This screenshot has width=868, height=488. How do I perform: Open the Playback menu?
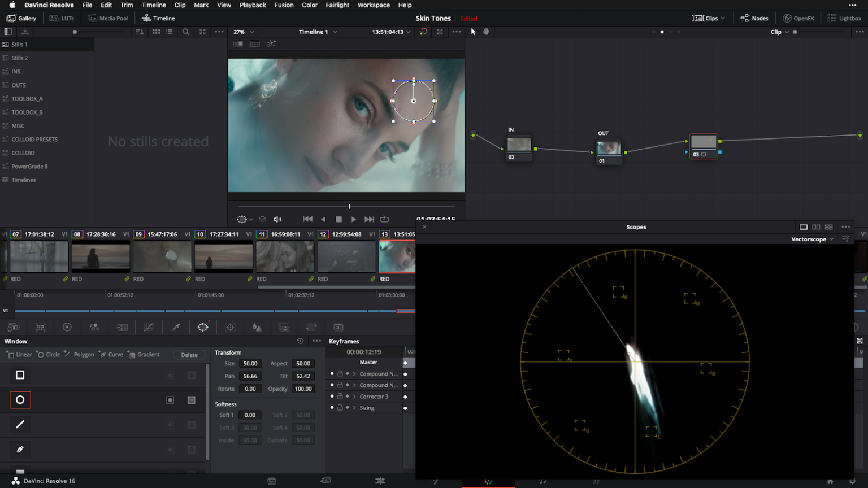coord(253,5)
